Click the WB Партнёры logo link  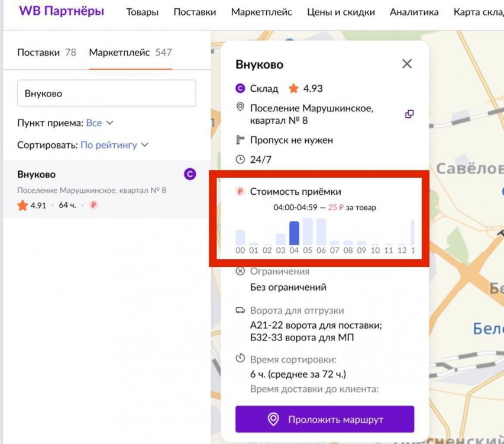click(x=62, y=11)
